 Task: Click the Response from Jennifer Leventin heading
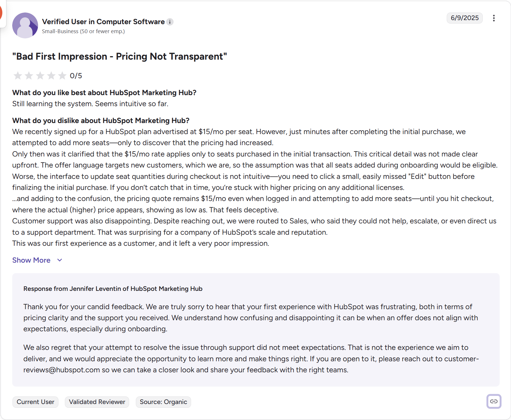coord(113,289)
